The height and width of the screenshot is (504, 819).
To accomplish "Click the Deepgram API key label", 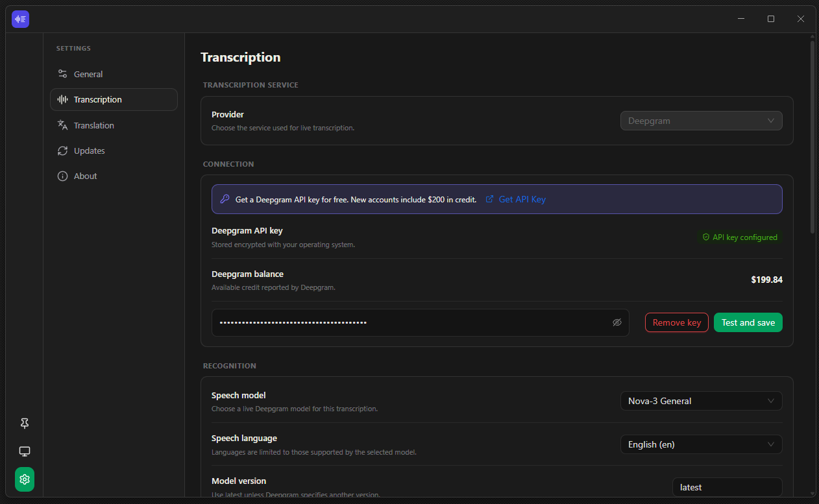I will (x=247, y=230).
